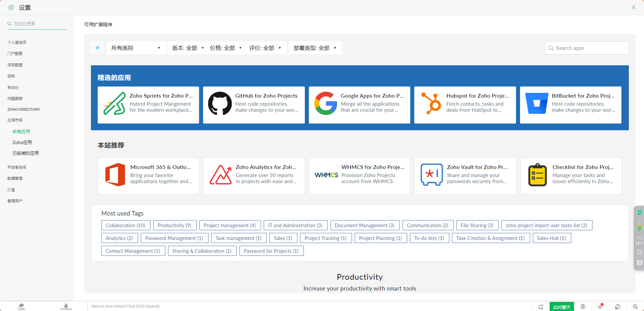Open the 版本: 全部 dropdown

tap(188, 48)
